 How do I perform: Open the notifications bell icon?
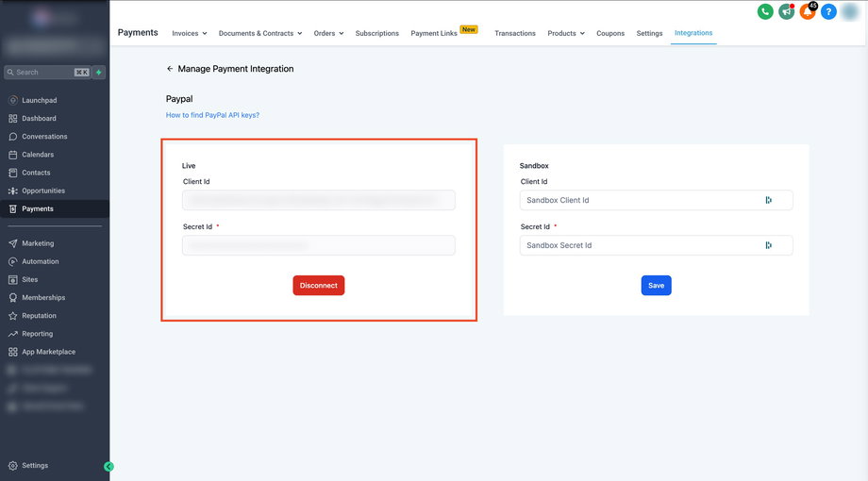coord(808,11)
